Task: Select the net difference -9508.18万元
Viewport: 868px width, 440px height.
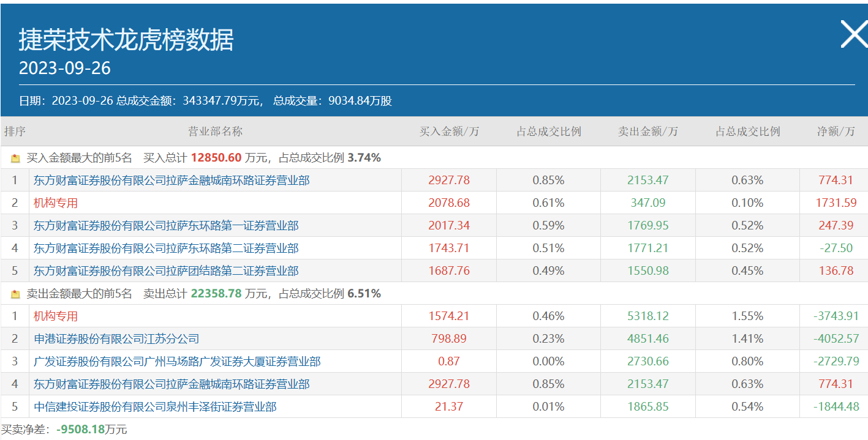Action: point(92,430)
